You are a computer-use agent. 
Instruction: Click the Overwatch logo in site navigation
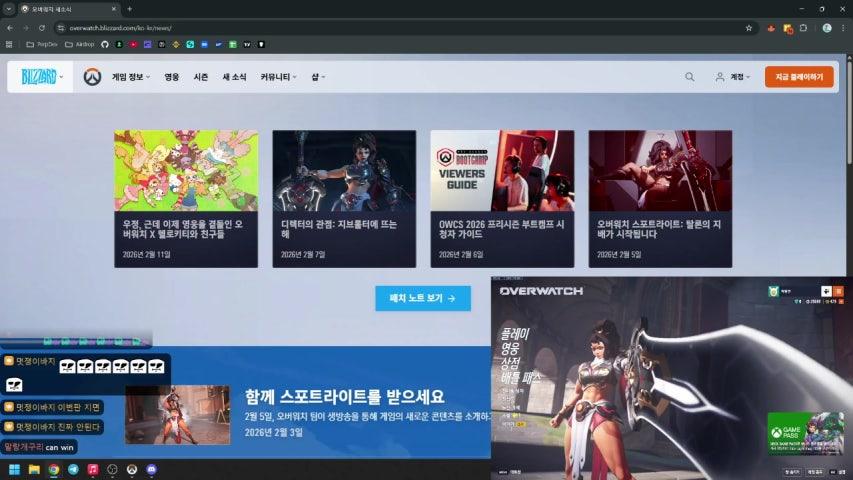(x=92, y=77)
